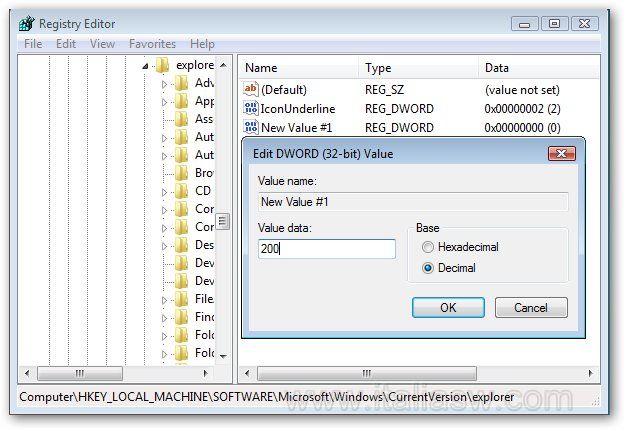Select the (Default) value name
The width and height of the screenshot is (624, 429).
[284, 90]
